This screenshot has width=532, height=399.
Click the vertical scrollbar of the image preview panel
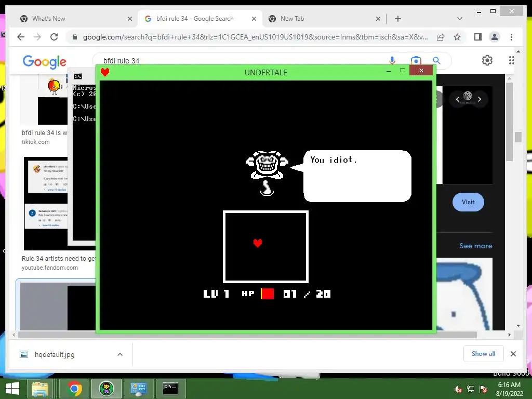click(x=509, y=121)
